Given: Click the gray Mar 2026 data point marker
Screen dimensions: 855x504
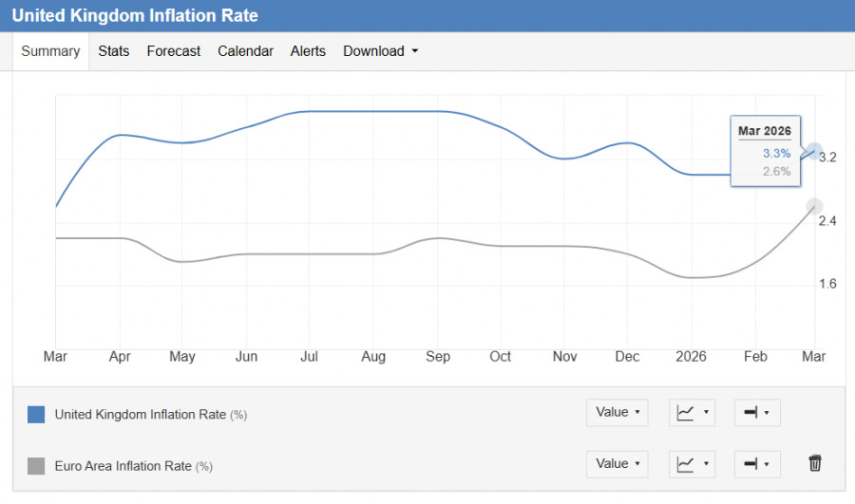Looking at the screenshot, I should (x=814, y=206).
